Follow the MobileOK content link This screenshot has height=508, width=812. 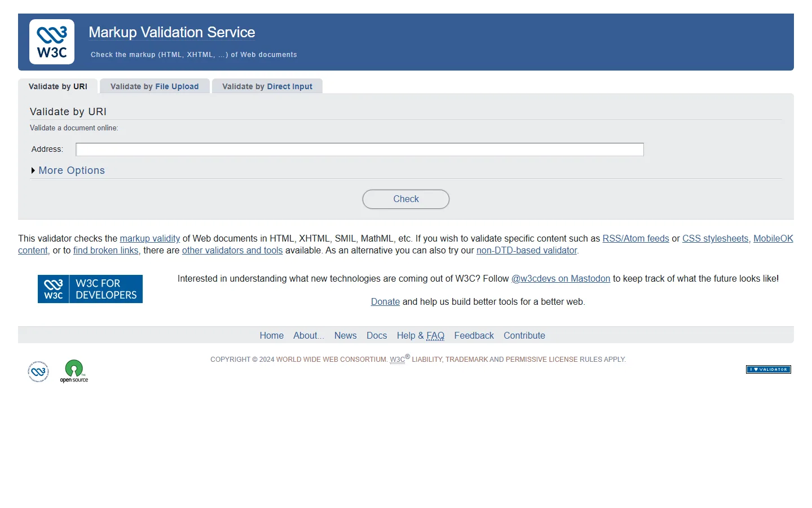[773, 239]
